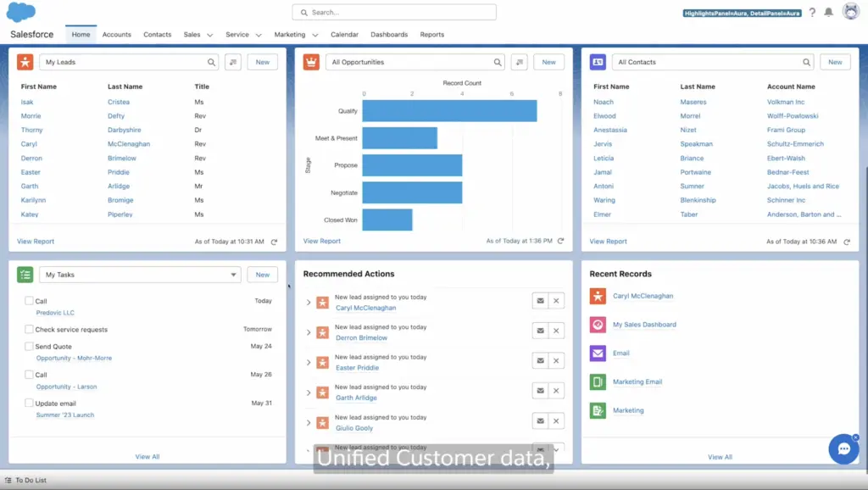The width and height of the screenshot is (868, 490).
Task: Click the Marketing Email record icon
Action: 598,381
